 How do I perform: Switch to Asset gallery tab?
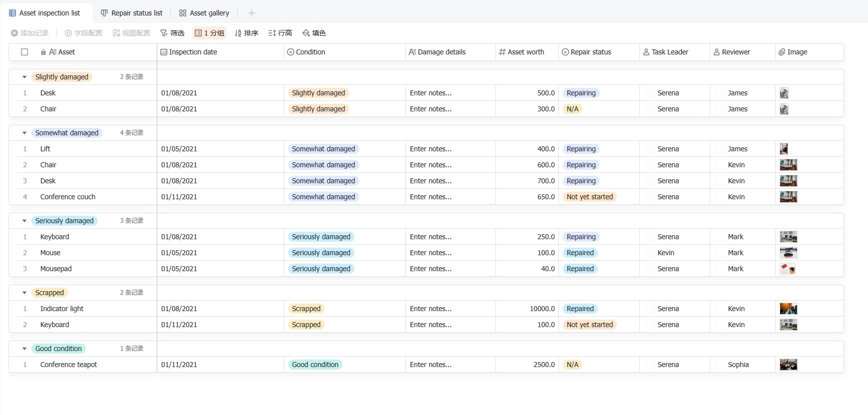pyautogui.click(x=204, y=13)
